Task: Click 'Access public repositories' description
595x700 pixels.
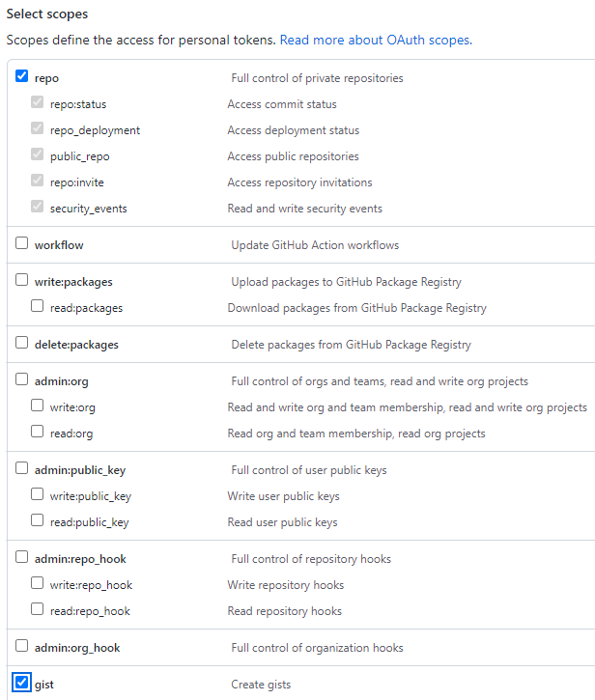Action: click(x=293, y=156)
